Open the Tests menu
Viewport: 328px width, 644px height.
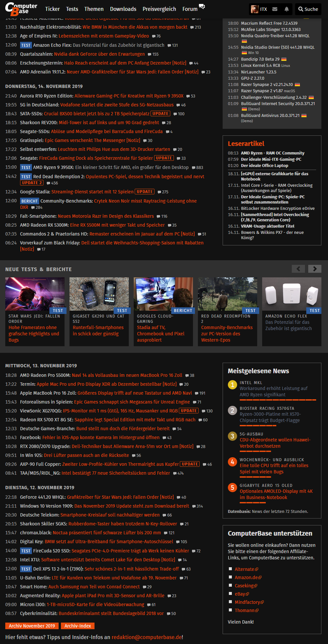(72, 9)
